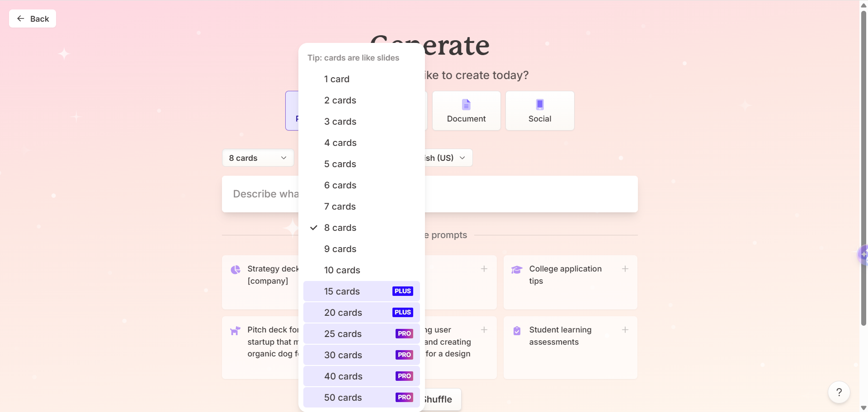Pick the 10 cards option
The image size is (868, 412).
[x=342, y=270]
